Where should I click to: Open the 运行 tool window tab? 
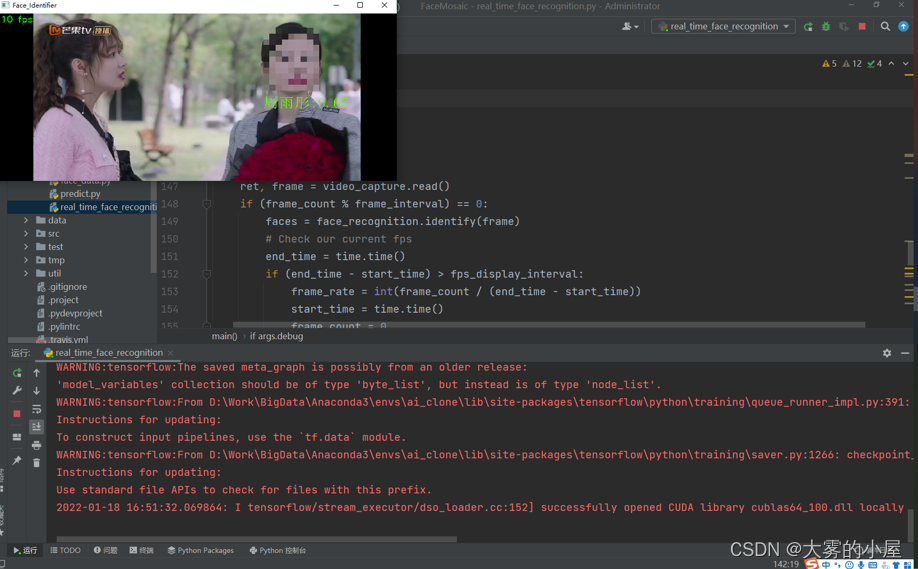[x=25, y=550]
